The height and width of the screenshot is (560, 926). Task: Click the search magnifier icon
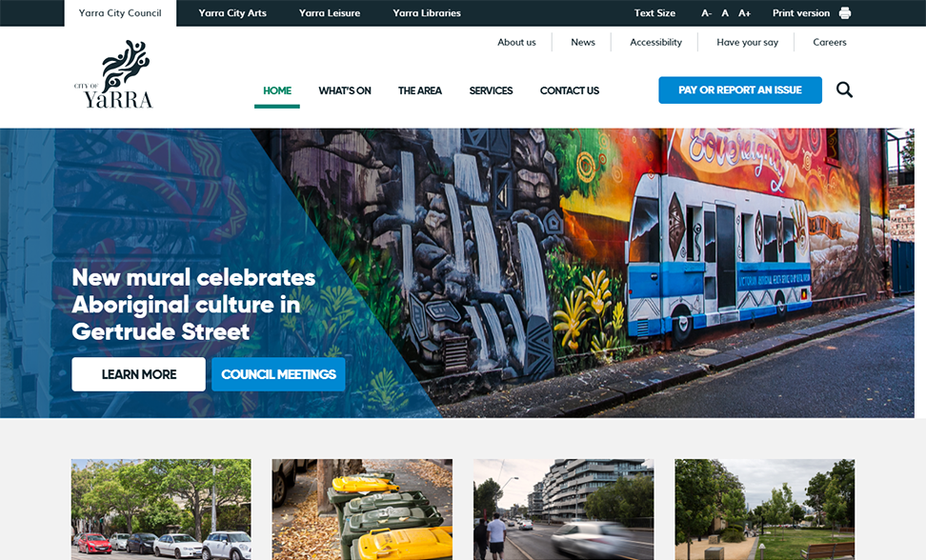(x=844, y=90)
